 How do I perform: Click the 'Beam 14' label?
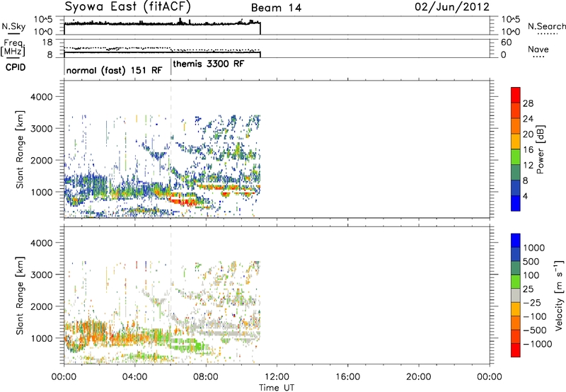(276, 8)
